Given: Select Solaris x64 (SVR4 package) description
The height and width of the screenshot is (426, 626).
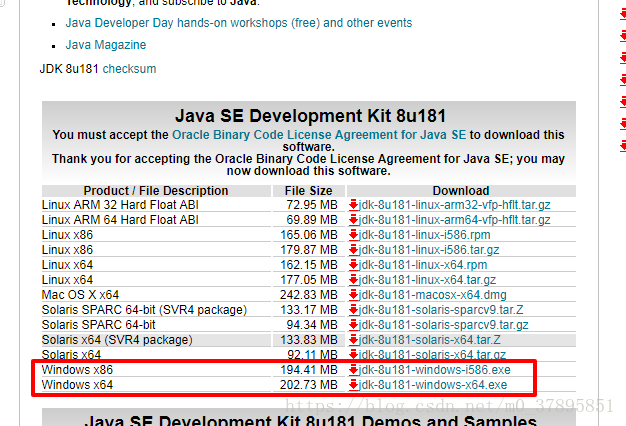Looking at the screenshot, I should (x=117, y=340).
